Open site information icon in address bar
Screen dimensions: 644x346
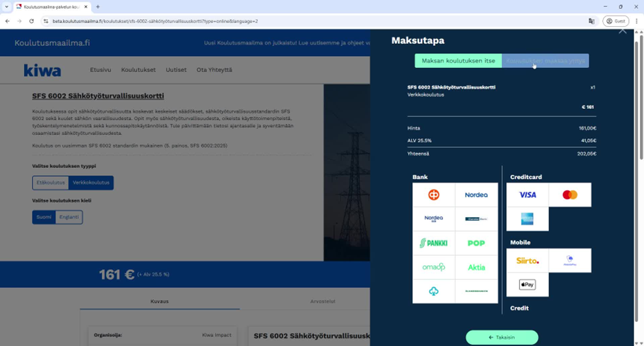pyautogui.click(x=46, y=21)
